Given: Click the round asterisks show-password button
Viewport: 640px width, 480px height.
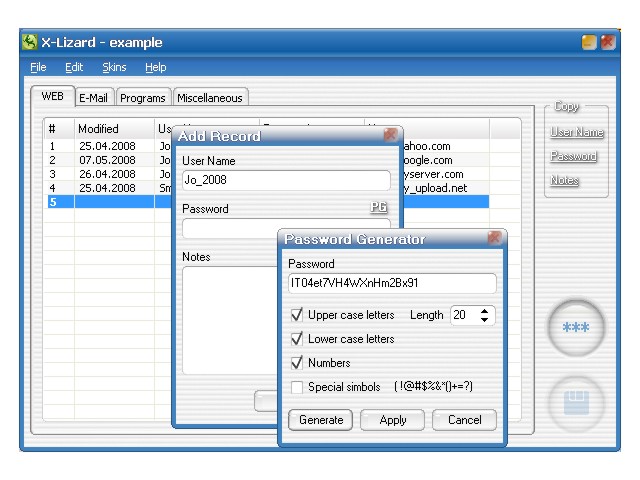Looking at the screenshot, I should (x=576, y=327).
